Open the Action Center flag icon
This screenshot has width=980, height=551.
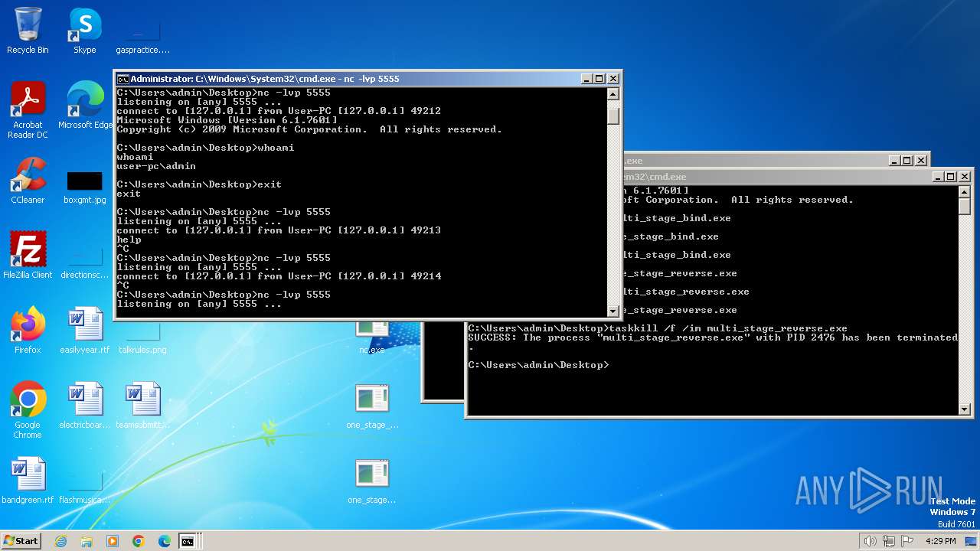pyautogui.click(x=906, y=541)
